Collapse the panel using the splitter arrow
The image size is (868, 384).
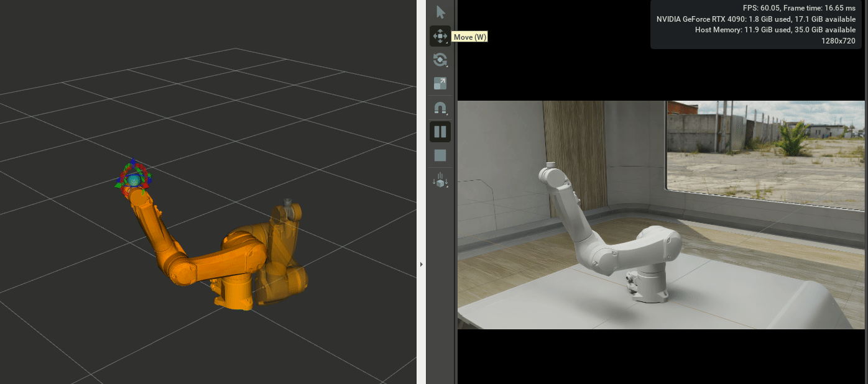[x=421, y=264]
